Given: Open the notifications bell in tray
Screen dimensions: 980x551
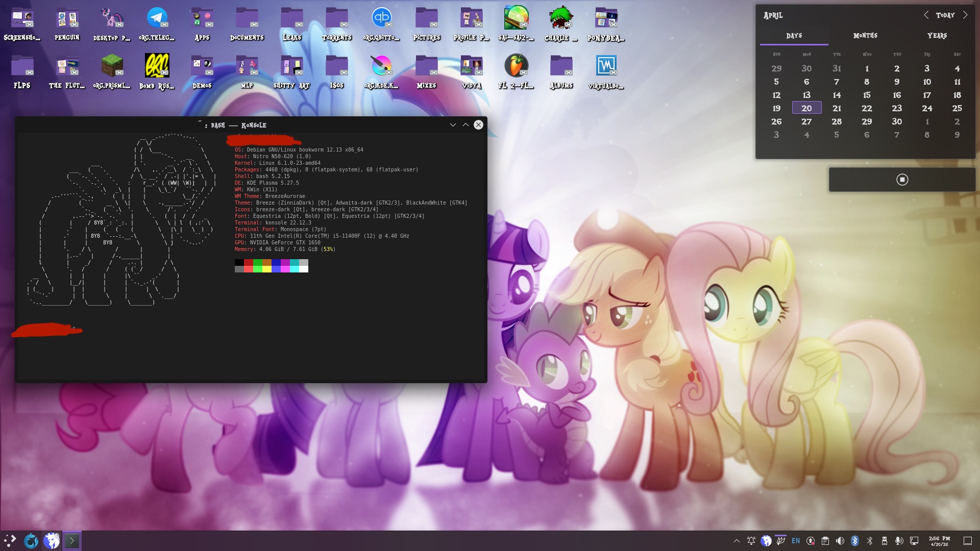Looking at the screenshot, I should (x=751, y=541).
